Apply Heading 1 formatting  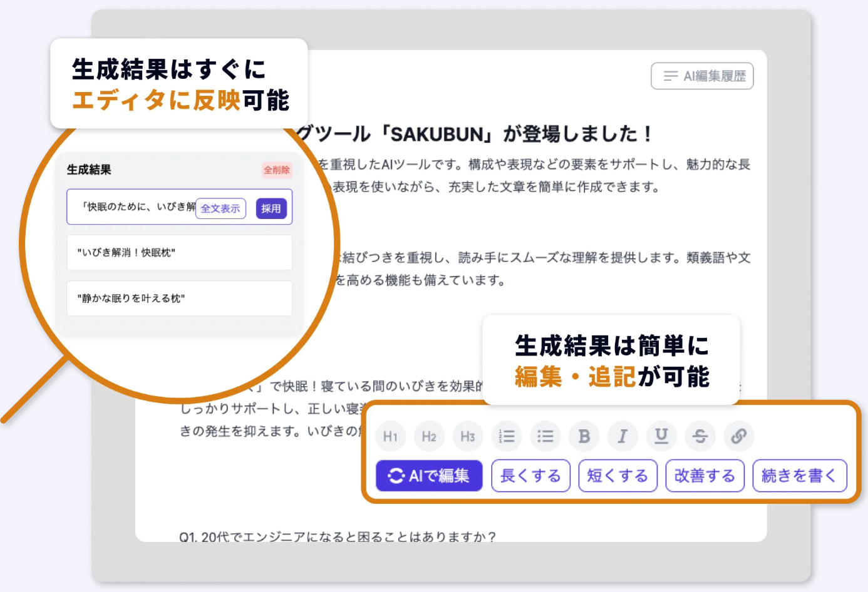point(391,436)
